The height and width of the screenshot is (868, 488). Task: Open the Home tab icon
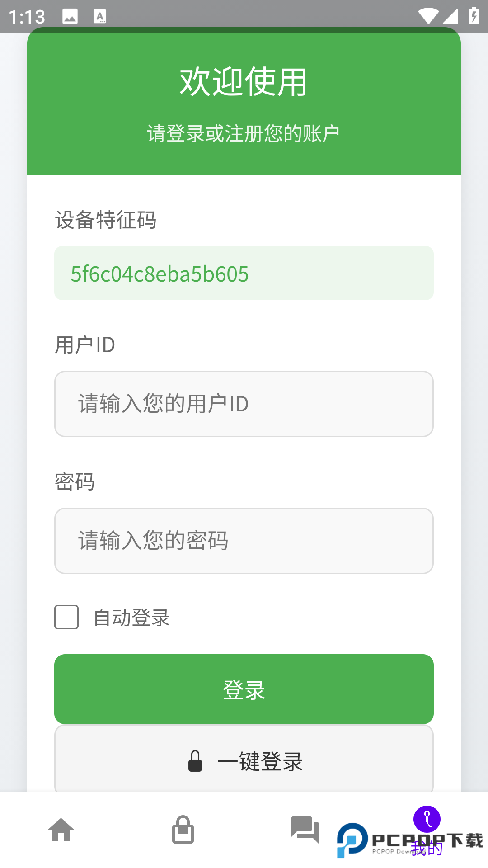coord(61,830)
